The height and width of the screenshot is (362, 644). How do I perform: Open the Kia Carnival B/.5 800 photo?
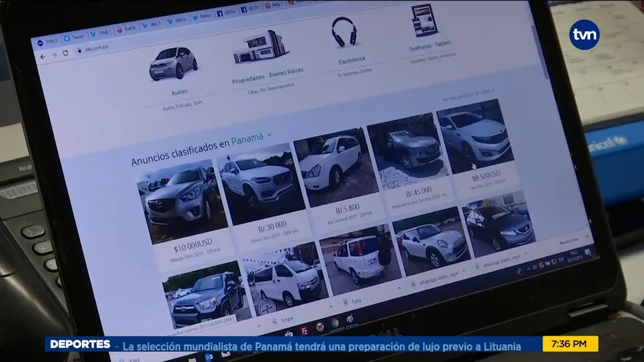pos(335,167)
